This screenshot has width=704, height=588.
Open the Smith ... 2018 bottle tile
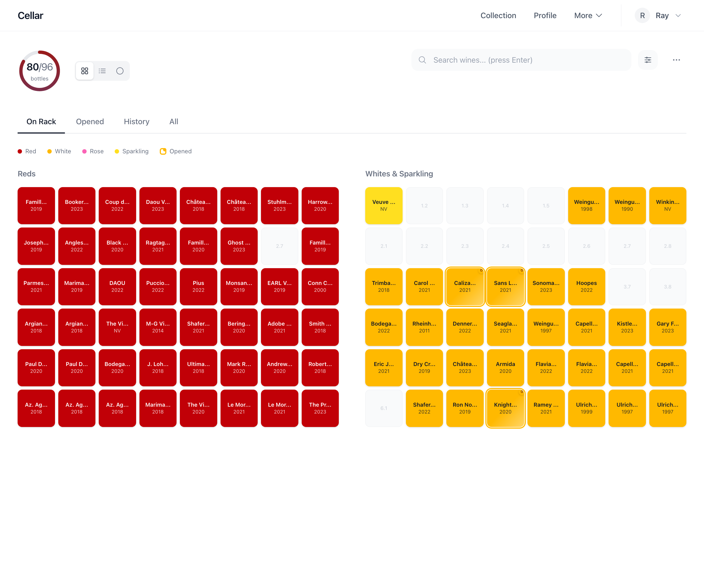pyautogui.click(x=320, y=327)
